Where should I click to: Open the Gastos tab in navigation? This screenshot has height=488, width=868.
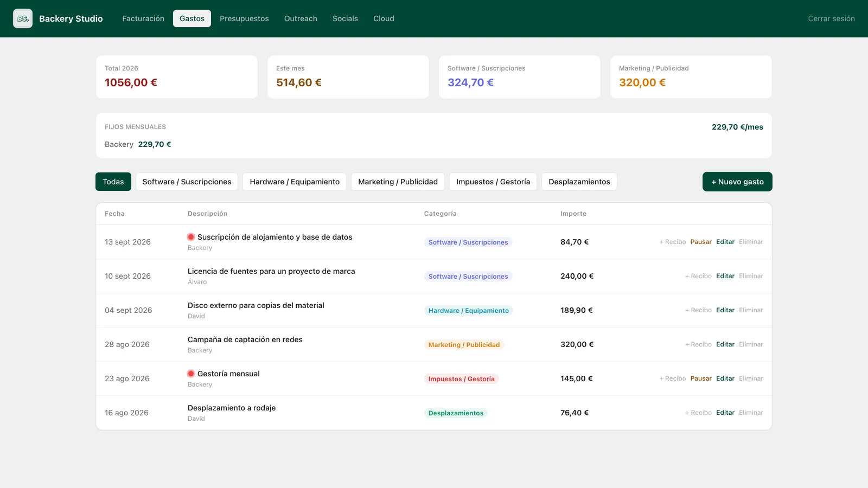pyautogui.click(x=192, y=18)
